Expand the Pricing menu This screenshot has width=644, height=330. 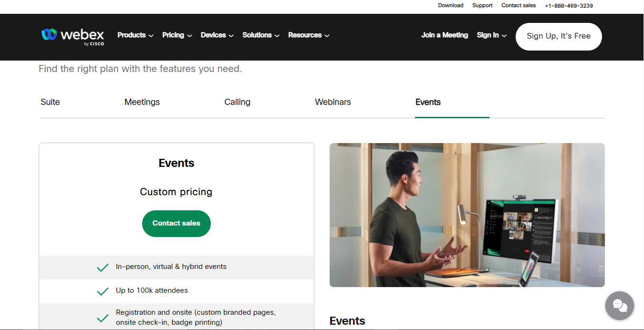pos(177,35)
